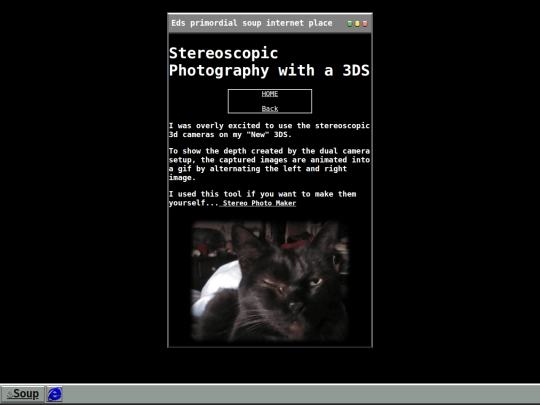540x405 pixels.
Task: Click the green window button in the titlebar
Action: [x=350, y=24]
